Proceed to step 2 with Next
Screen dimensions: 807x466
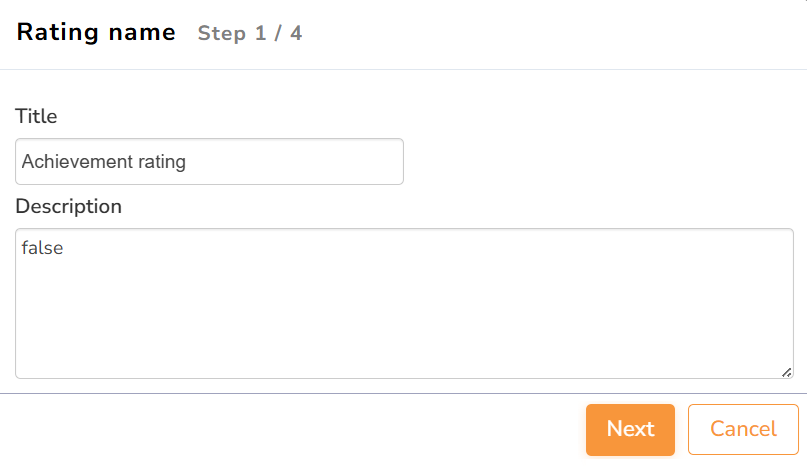click(x=630, y=429)
